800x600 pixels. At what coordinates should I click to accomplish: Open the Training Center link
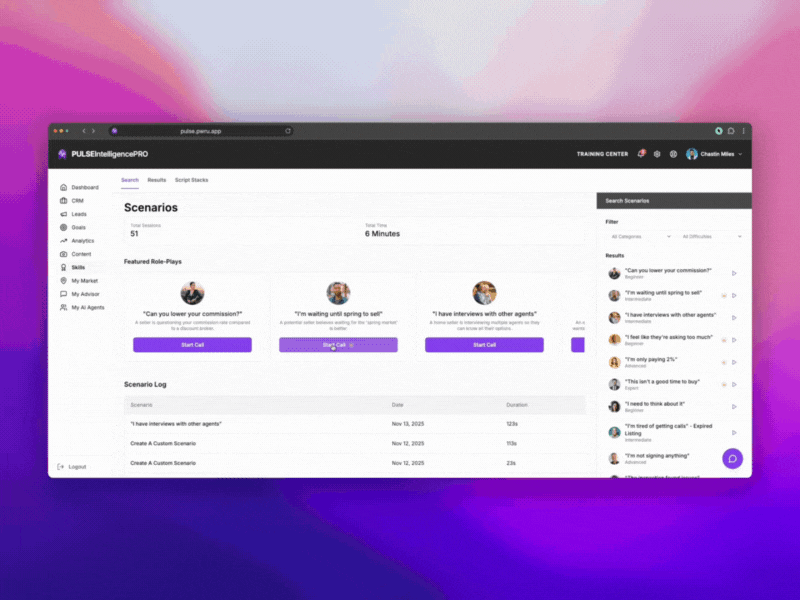point(602,154)
